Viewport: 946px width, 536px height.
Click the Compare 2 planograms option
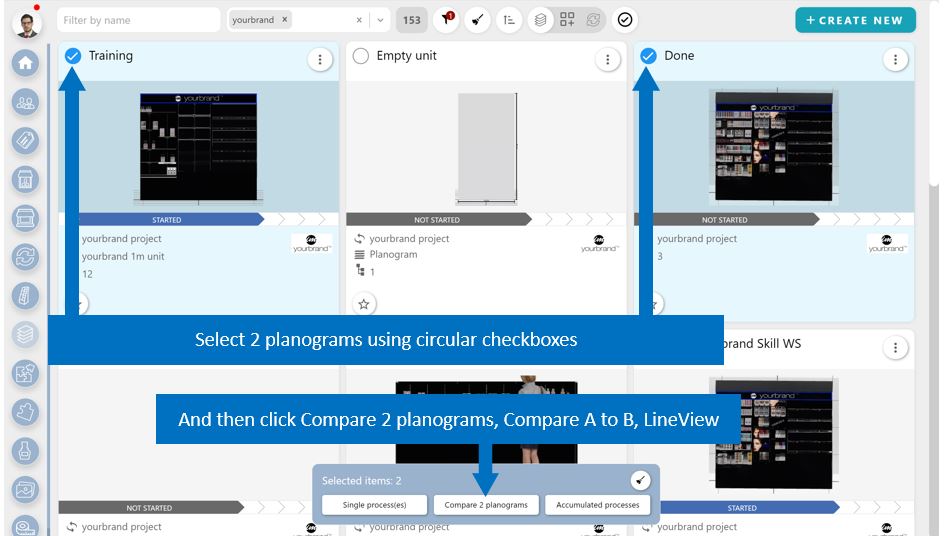486,505
